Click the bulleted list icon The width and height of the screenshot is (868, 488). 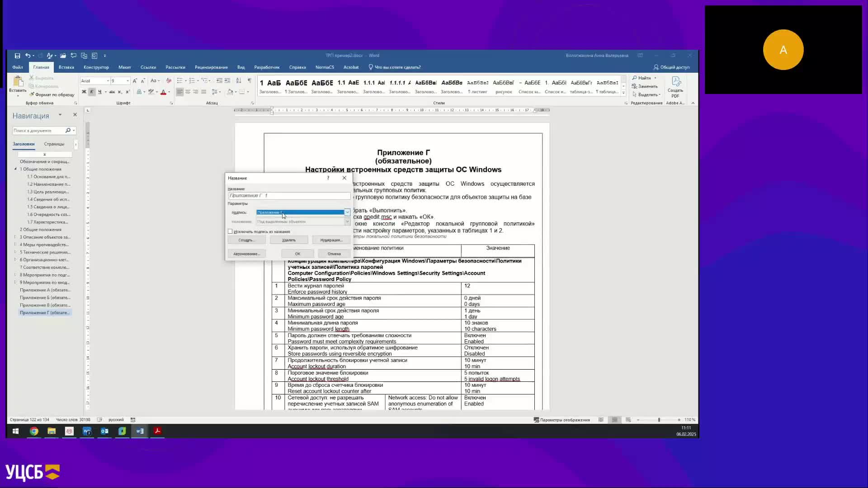(179, 80)
